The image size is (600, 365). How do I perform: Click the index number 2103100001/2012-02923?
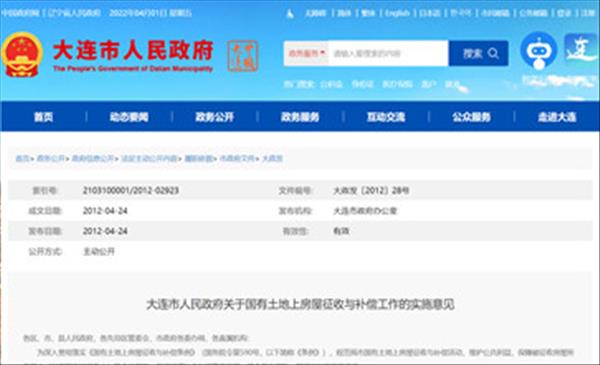tap(131, 190)
